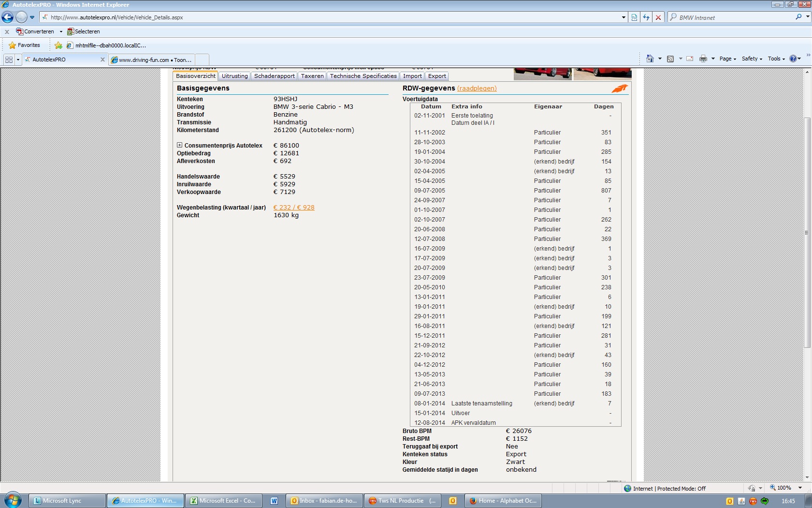The width and height of the screenshot is (812, 508).
Task: Open Microsoft Excel from the taskbar
Action: click(x=224, y=501)
